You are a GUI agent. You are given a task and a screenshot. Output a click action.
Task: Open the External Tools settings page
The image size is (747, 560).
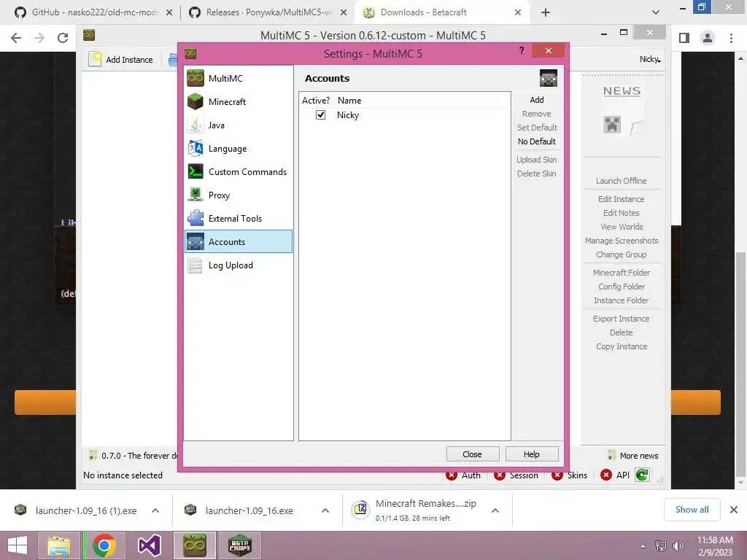coord(239,218)
